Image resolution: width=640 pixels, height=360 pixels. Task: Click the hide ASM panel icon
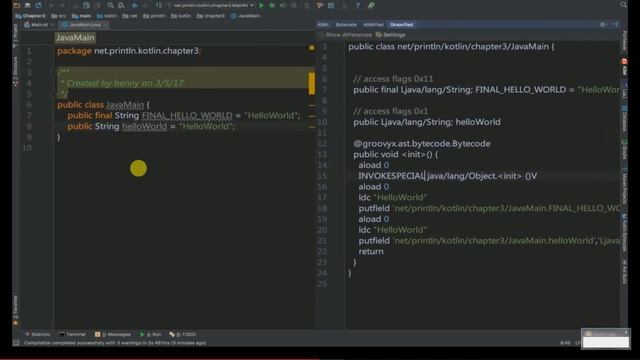point(615,25)
